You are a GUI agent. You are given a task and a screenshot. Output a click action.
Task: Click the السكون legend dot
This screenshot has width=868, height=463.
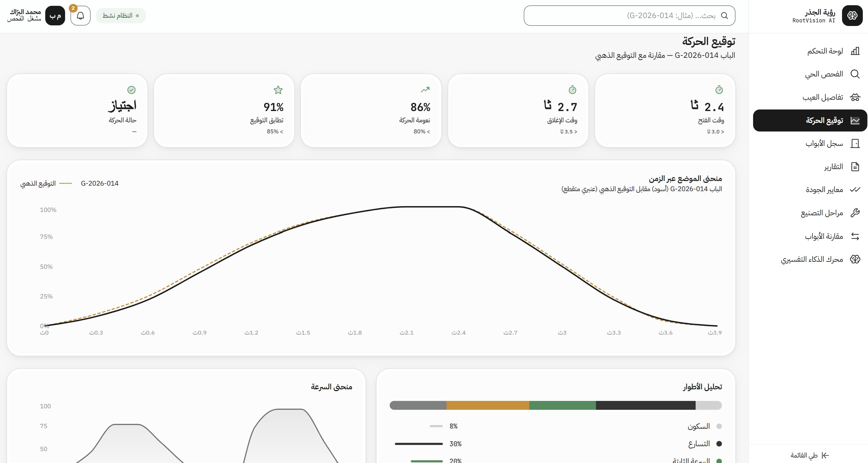[719, 426]
